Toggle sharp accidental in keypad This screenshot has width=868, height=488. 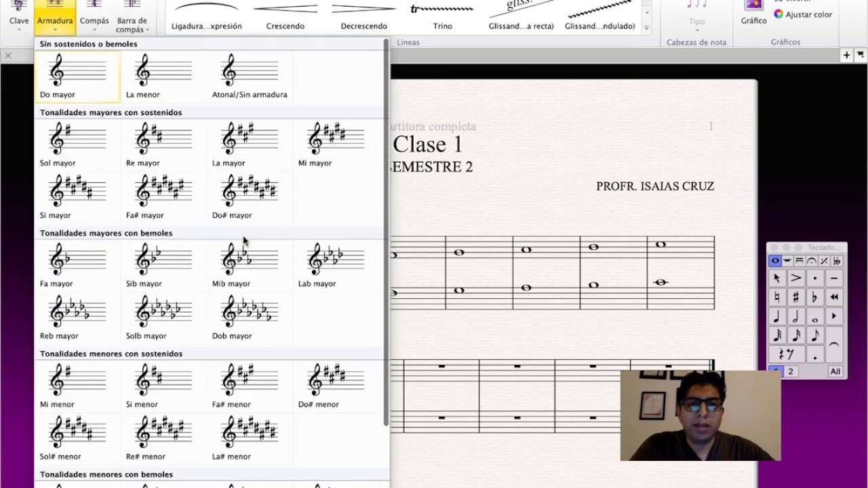(x=796, y=297)
